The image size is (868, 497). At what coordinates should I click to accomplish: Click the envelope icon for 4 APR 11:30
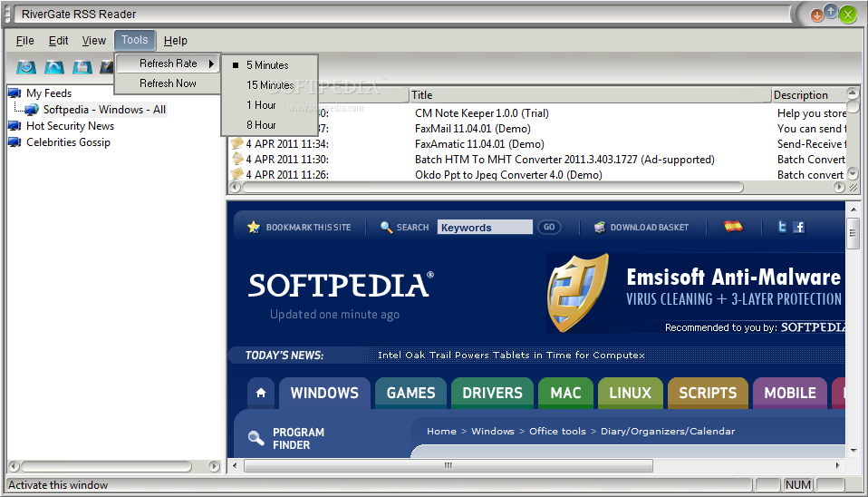237,159
